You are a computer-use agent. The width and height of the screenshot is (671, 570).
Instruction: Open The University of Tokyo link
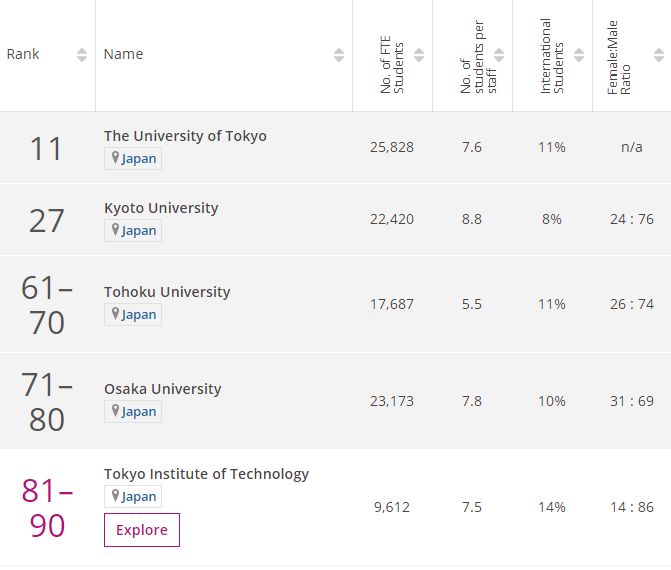tap(185, 136)
